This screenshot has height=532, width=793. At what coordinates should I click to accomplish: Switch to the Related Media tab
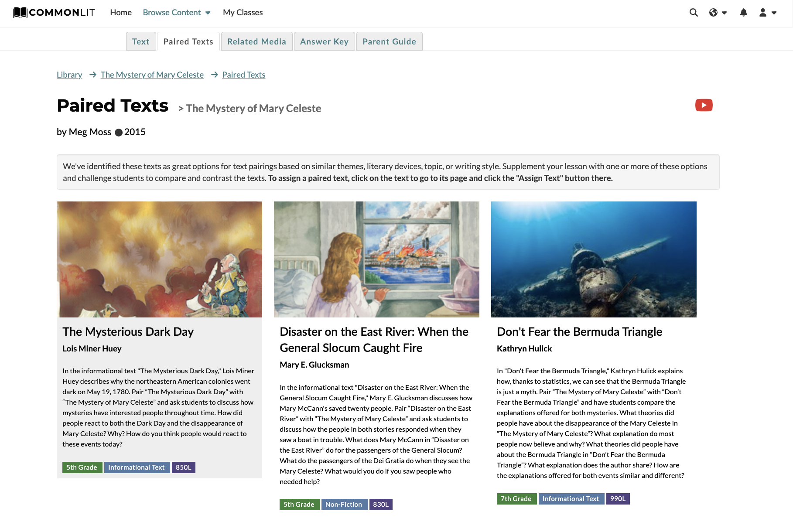[256, 41]
